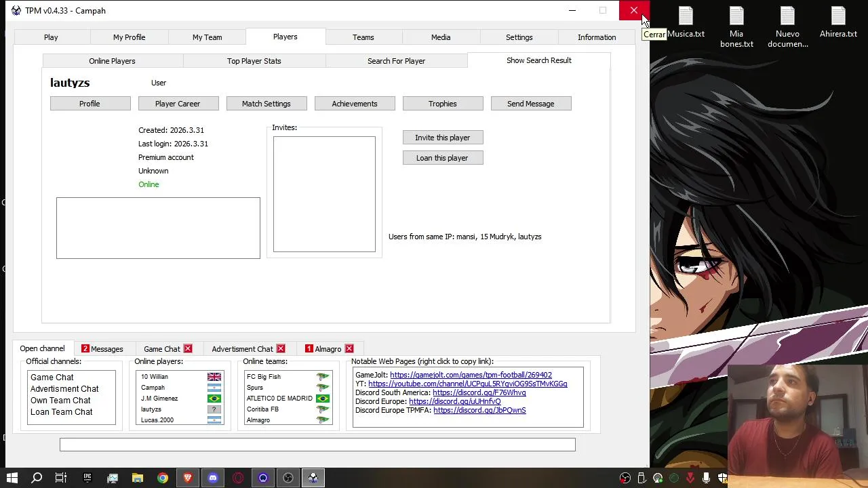Viewport: 868px width, 488px height.
Task: Open Google Chrome from taskbar
Action: 163,478
